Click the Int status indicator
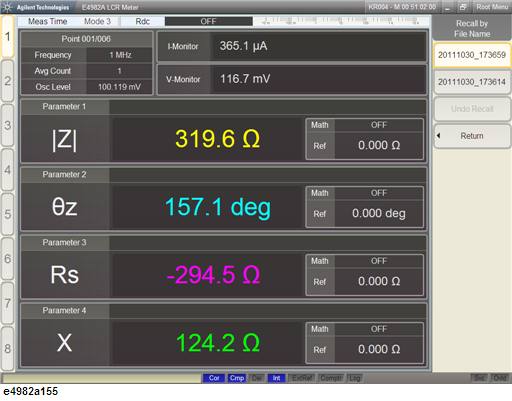Viewport: 512px width, 401px height. tap(276, 378)
